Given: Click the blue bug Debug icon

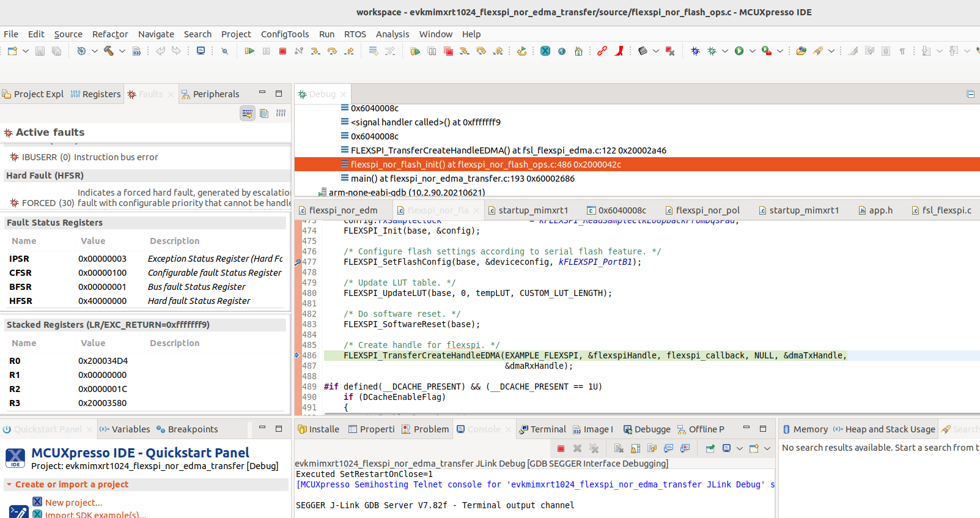Looking at the screenshot, I should 695,51.
